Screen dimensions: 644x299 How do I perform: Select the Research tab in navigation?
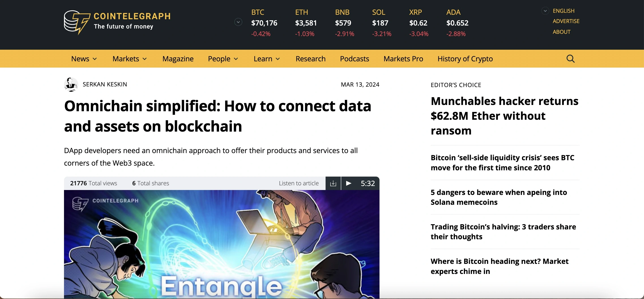click(311, 58)
